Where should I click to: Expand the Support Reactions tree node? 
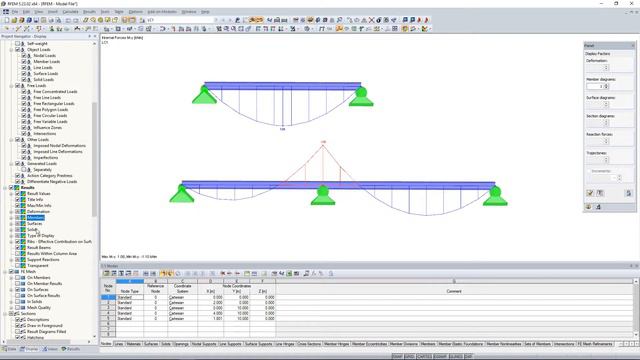point(11,260)
